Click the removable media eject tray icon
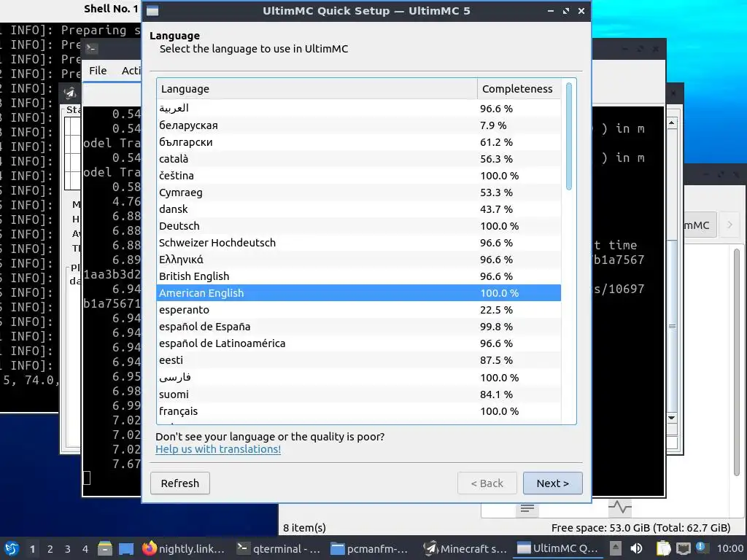 [x=616, y=548]
